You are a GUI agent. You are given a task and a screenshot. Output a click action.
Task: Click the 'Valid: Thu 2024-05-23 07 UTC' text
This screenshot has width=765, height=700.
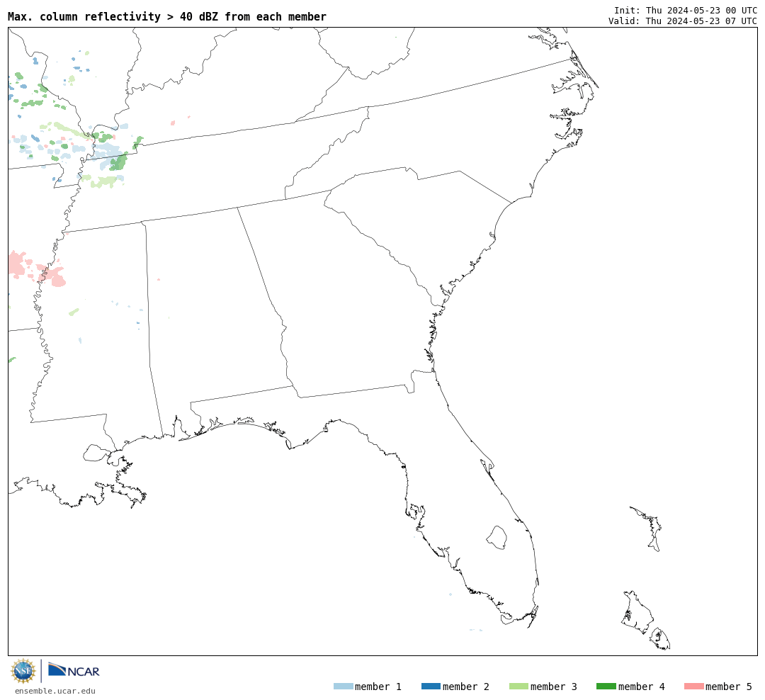click(683, 21)
